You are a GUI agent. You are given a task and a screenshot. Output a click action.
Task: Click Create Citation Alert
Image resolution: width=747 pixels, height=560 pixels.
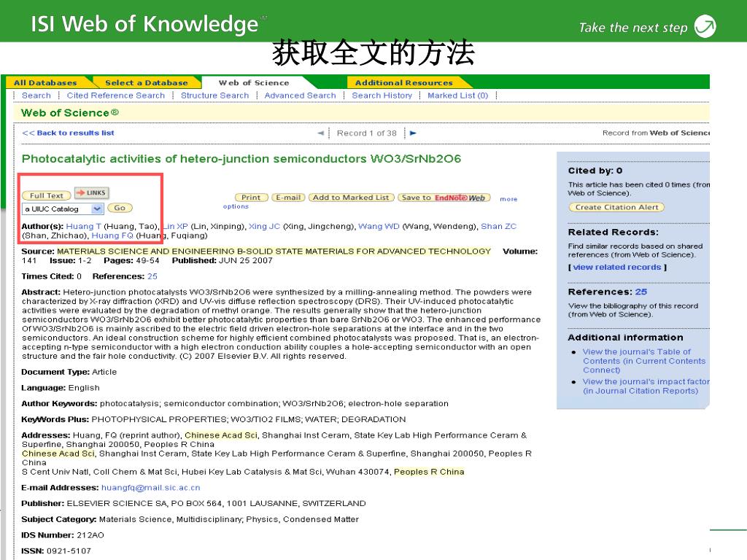[616, 207]
